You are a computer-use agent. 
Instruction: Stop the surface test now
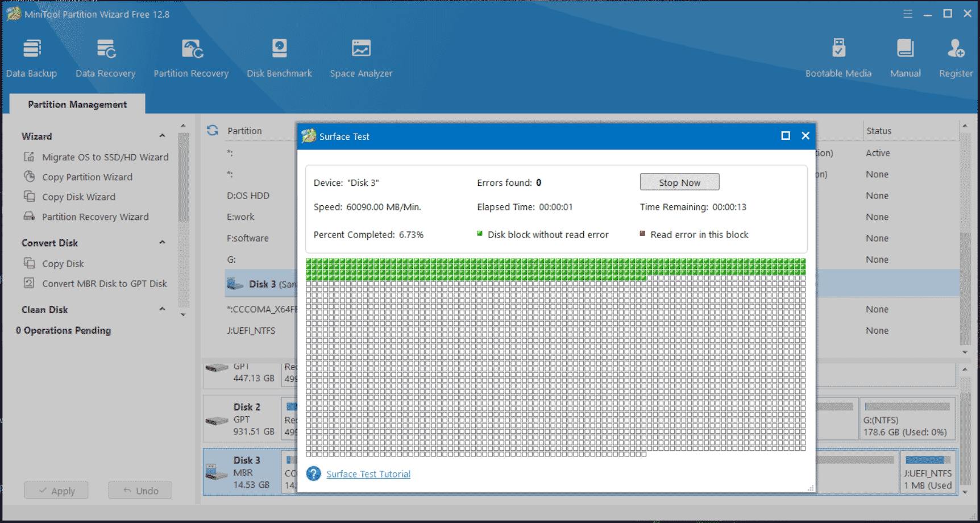tap(679, 182)
